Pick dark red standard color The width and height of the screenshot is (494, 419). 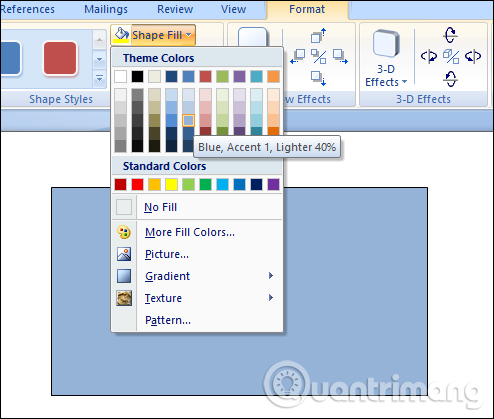[x=120, y=184]
